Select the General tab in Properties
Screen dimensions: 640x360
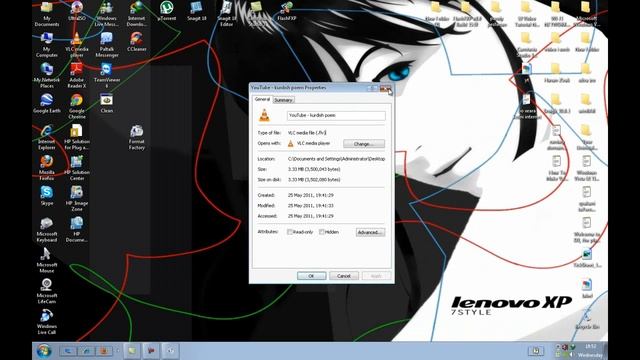(x=262, y=99)
